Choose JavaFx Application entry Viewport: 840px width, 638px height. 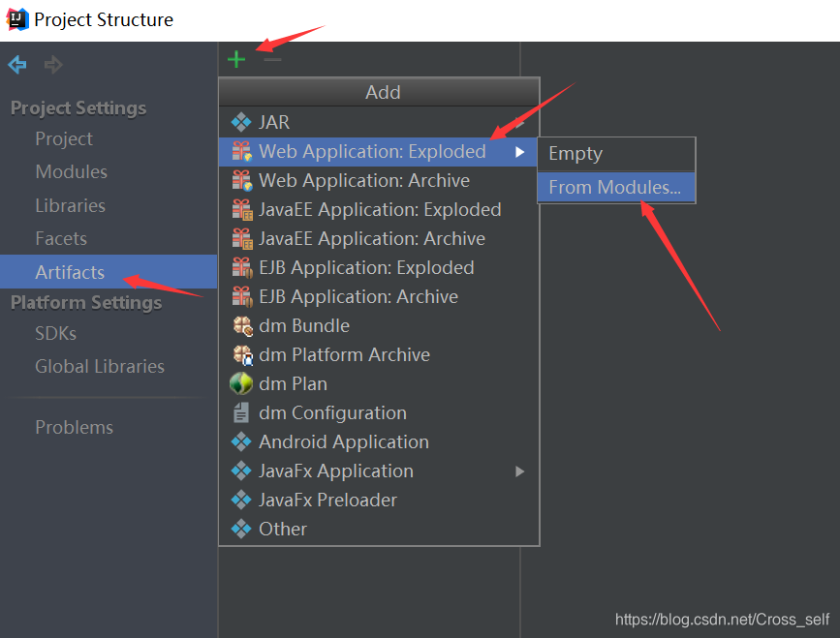(x=378, y=471)
